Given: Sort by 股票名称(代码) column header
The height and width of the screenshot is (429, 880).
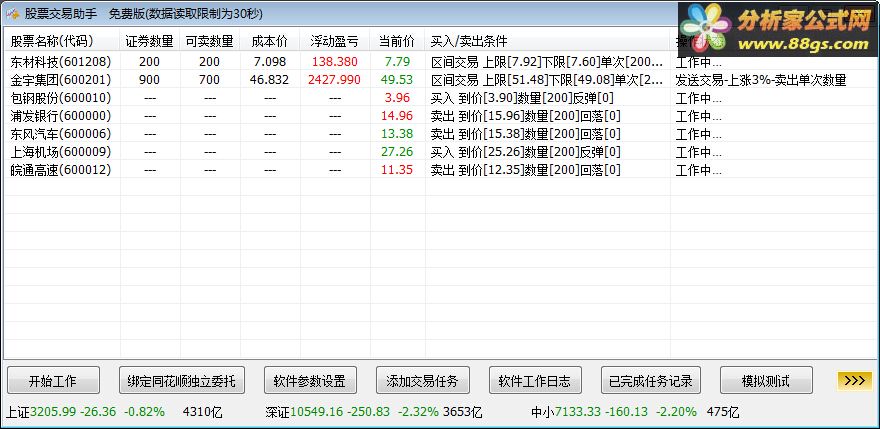Looking at the screenshot, I should pos(62,41).
